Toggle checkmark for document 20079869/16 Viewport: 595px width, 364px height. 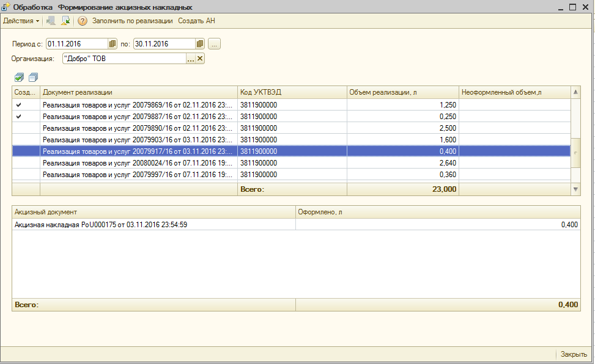click(x=19, y=104)
